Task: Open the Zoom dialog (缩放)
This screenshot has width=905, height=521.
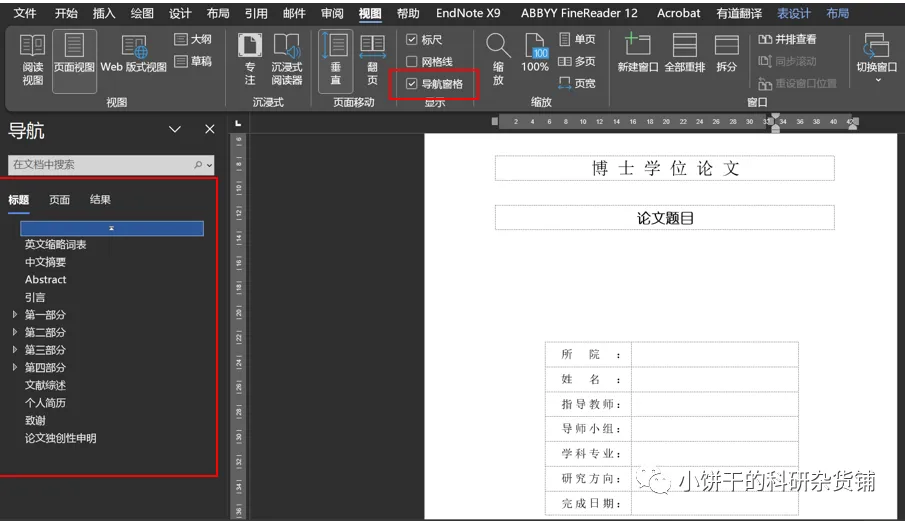Action: point(498,60)
